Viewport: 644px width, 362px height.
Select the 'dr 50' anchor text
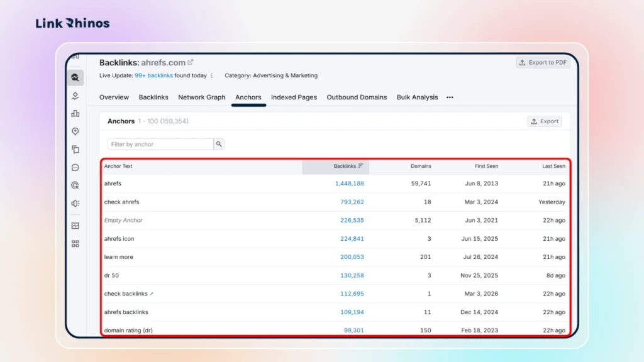pos(111,275)
